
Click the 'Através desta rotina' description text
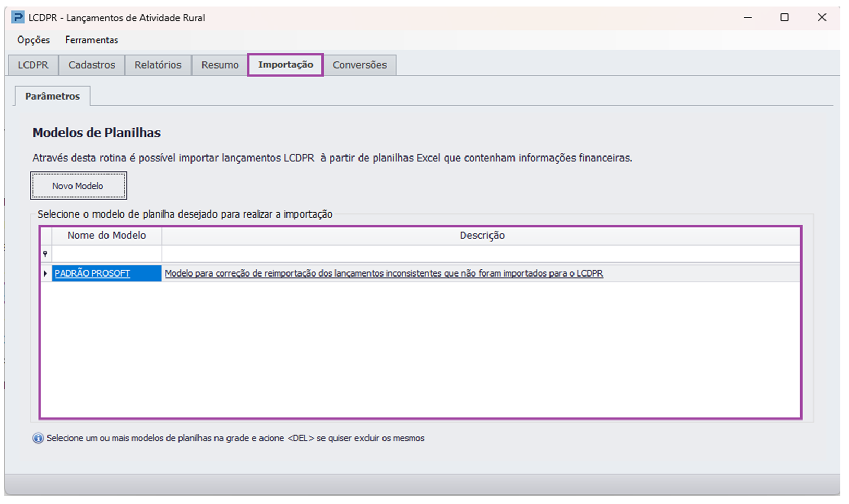point(332,158)
